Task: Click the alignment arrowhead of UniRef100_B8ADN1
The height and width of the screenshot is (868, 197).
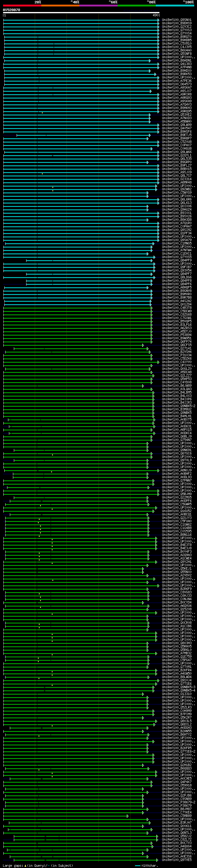Action: 150,61
